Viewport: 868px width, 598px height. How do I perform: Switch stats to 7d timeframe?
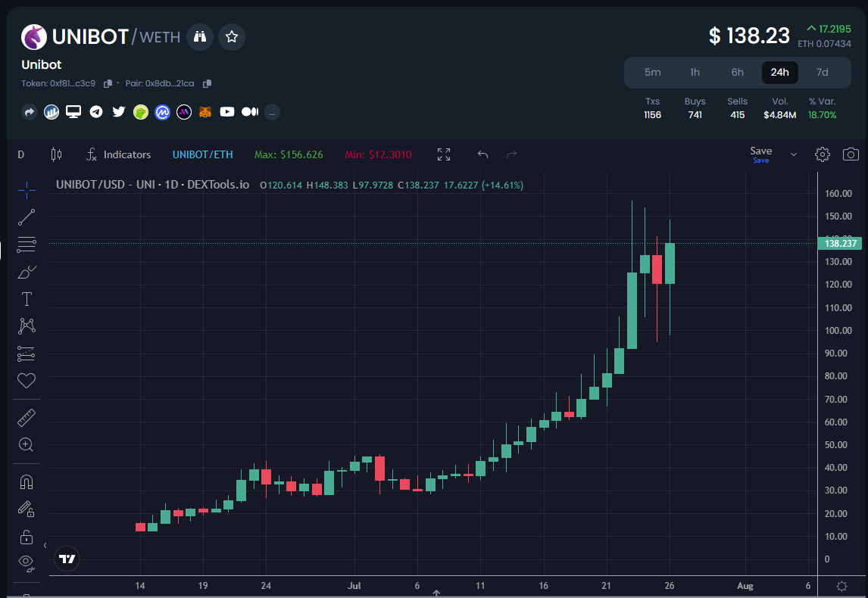[x=822, y=73]
